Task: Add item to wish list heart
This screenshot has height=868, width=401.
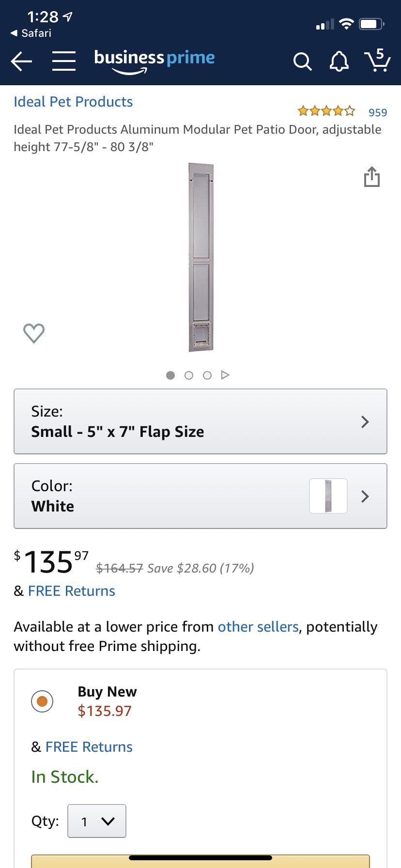Action: [x=34, y=333]
